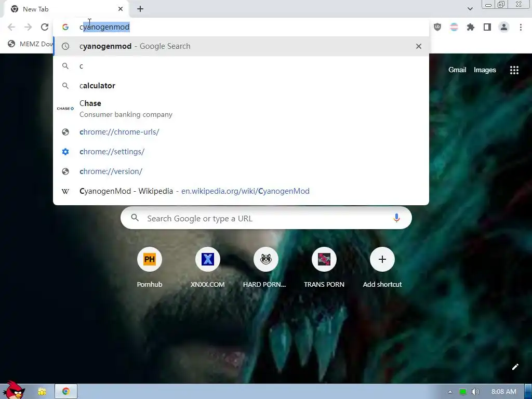Open chrome://version/ suggestion

(241, 171)
